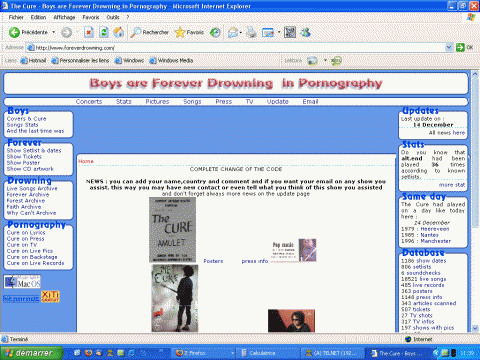
Task: Open the Songs navigation link
Action: point(192,101)
